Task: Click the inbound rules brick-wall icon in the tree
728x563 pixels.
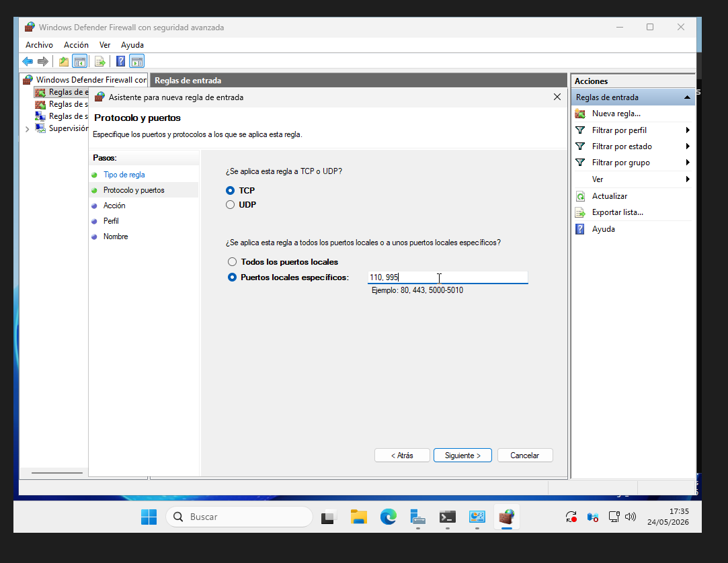Action: [x=40, y=92]
